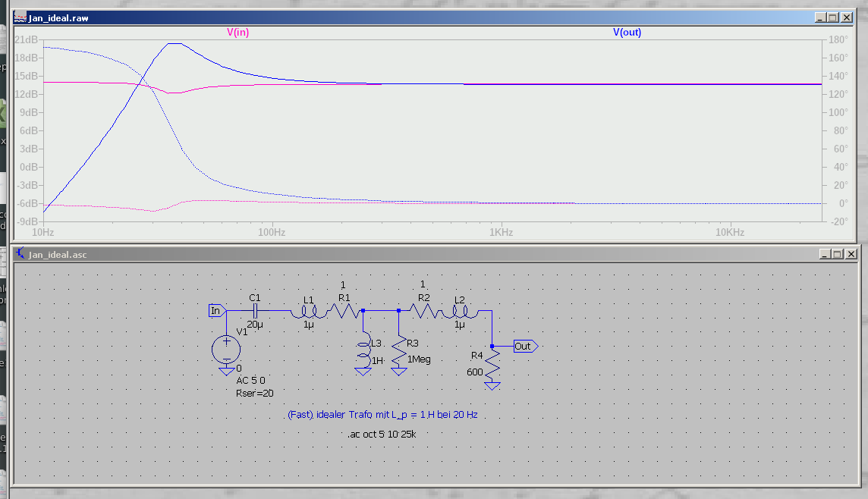The image size is (868, 499).
Task: Click the 180° right axis label
Action: coord(838,40)
